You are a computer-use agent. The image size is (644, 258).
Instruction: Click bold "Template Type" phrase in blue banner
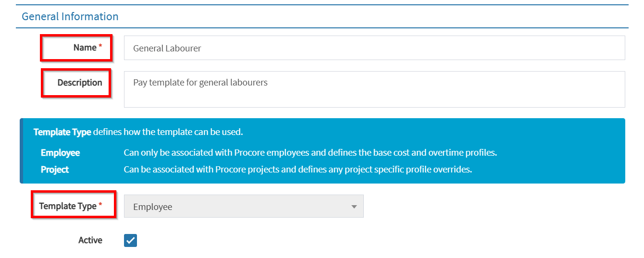coord(62,132)
